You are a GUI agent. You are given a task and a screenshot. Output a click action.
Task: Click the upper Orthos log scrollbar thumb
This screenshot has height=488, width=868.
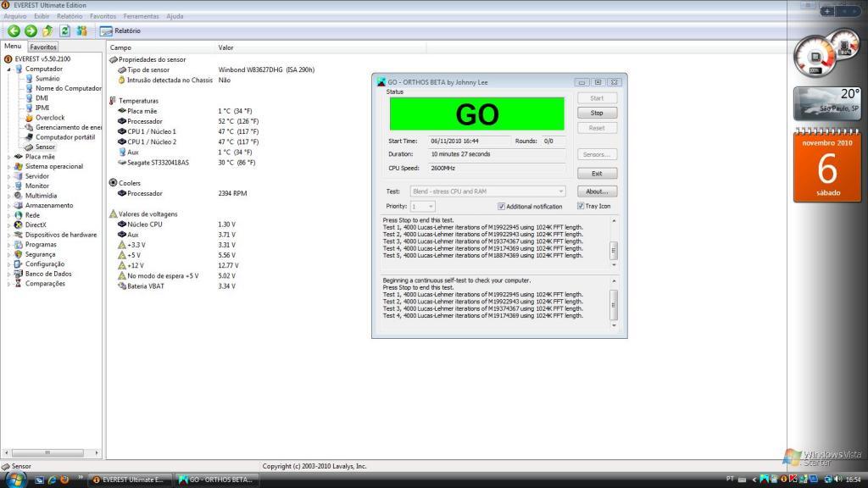[614, 251]
